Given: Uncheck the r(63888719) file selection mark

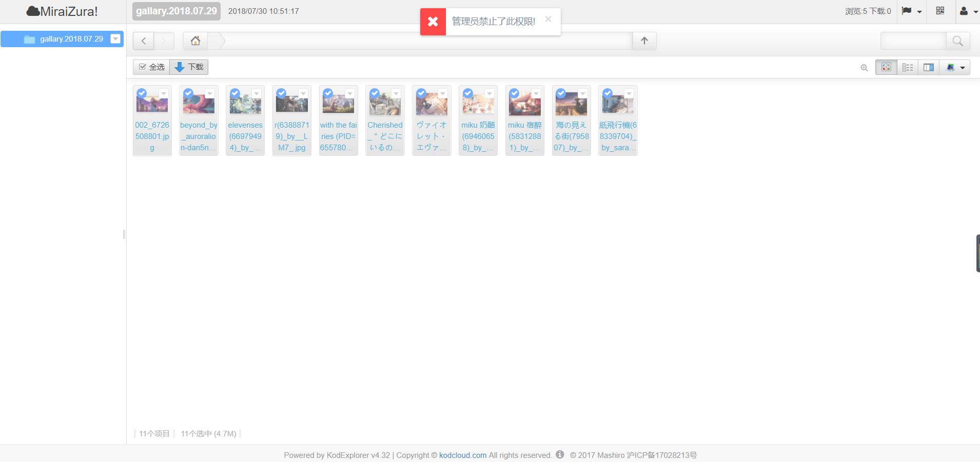Looking at the screenshot, I should [281, 93].
